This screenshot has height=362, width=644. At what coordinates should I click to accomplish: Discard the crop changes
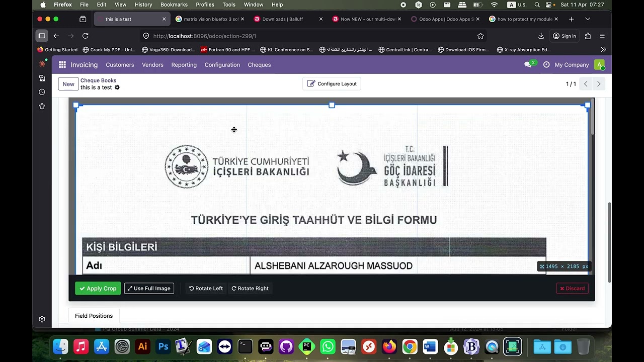572,289
